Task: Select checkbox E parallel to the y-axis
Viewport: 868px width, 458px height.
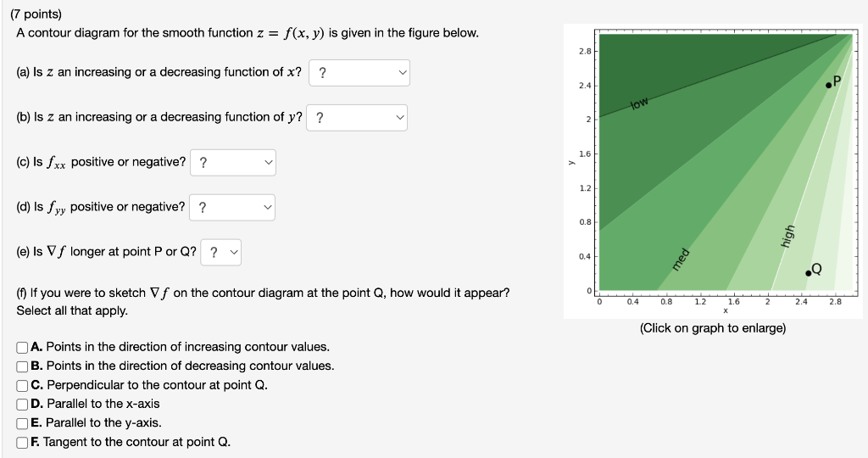Action: [x=22, y=424]
